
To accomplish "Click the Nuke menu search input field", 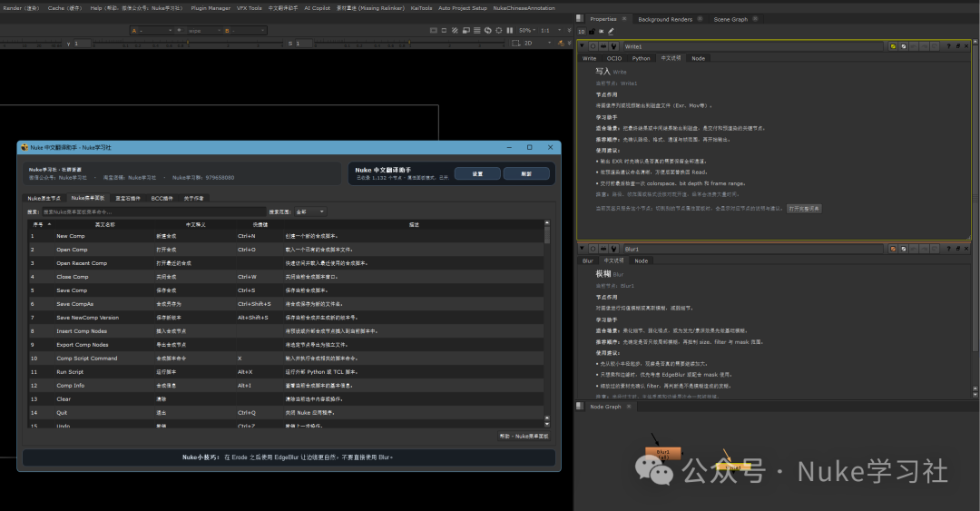I will pyautogui.click(x=153, y=212).
